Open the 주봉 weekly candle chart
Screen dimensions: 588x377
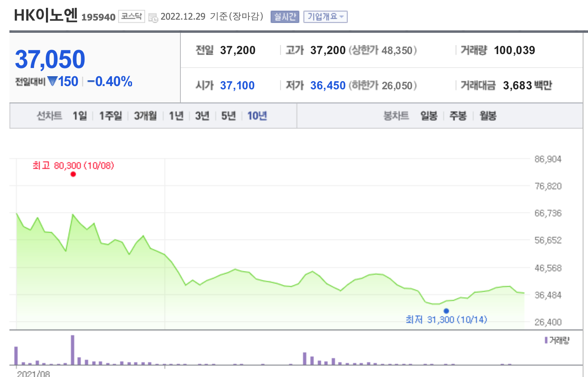458,116
